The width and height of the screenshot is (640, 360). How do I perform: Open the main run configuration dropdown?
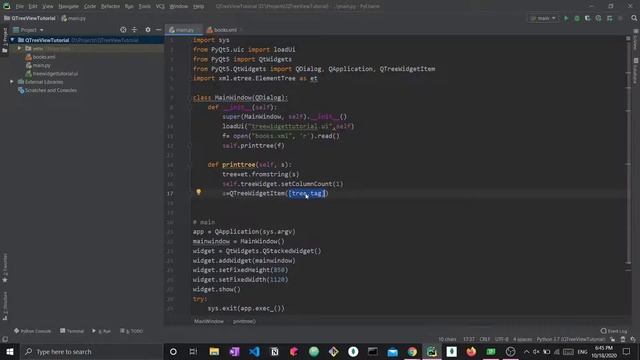tap(543, 18)
